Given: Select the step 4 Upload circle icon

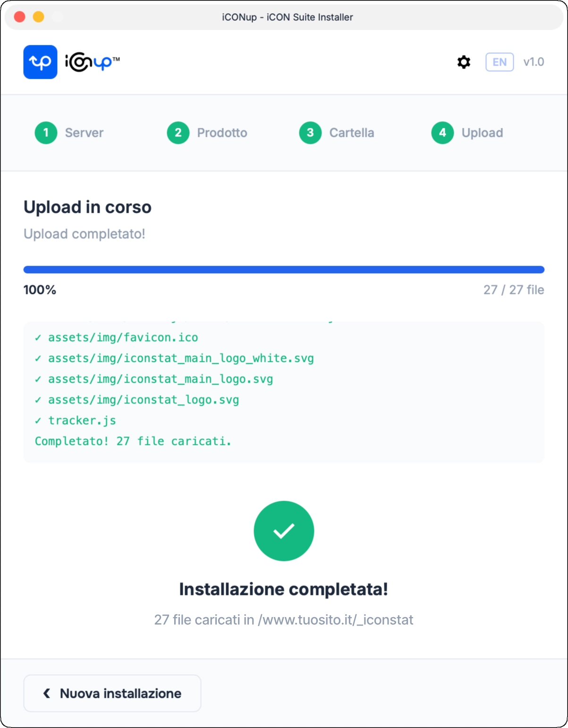Looking at the screenshot, I should (442, 133).
